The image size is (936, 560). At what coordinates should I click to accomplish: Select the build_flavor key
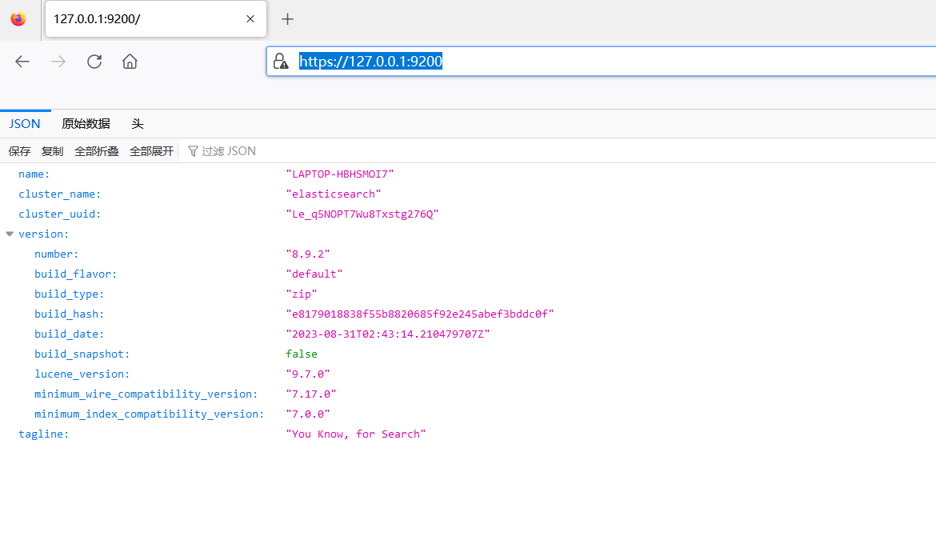tap(76, 274)
